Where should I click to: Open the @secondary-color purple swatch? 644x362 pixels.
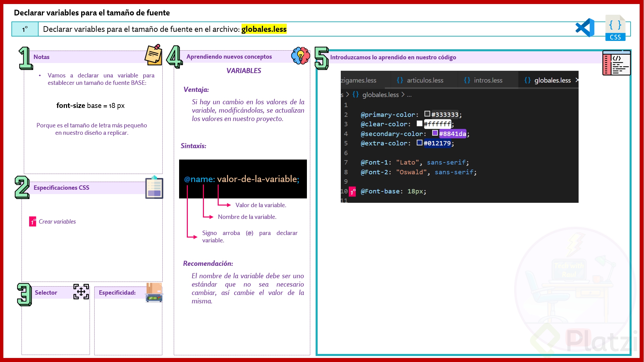[x=435, y=133]
